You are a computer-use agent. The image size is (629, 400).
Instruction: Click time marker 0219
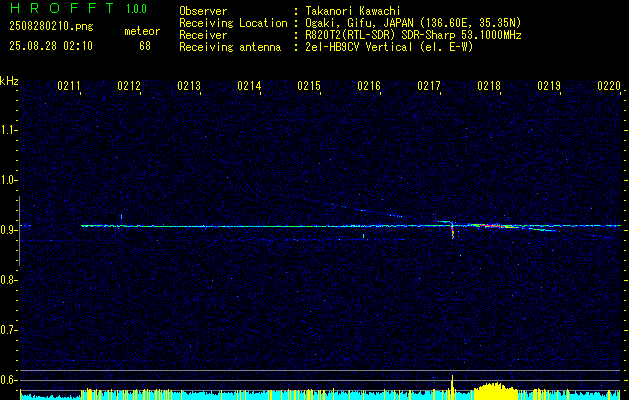[x=549, y=86]
